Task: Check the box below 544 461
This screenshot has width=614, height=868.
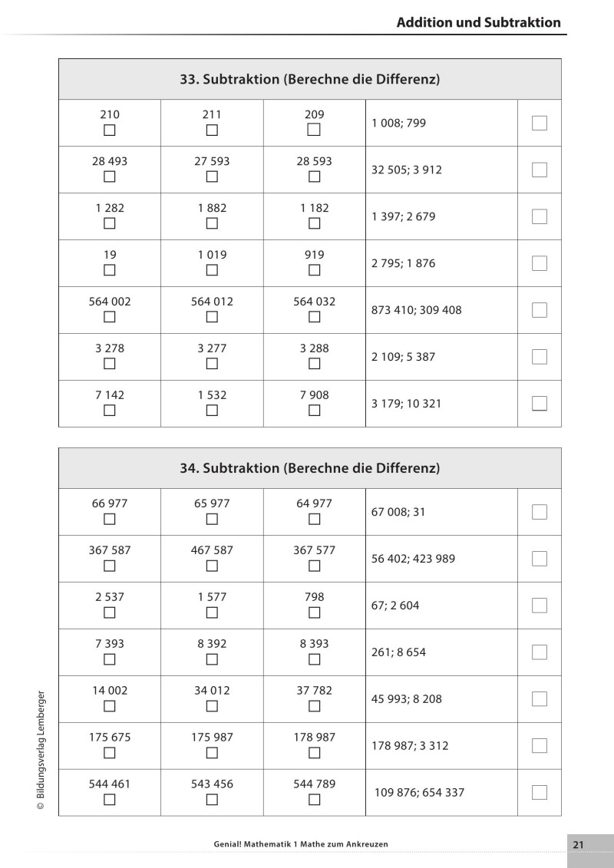Action: pos(110,800)
